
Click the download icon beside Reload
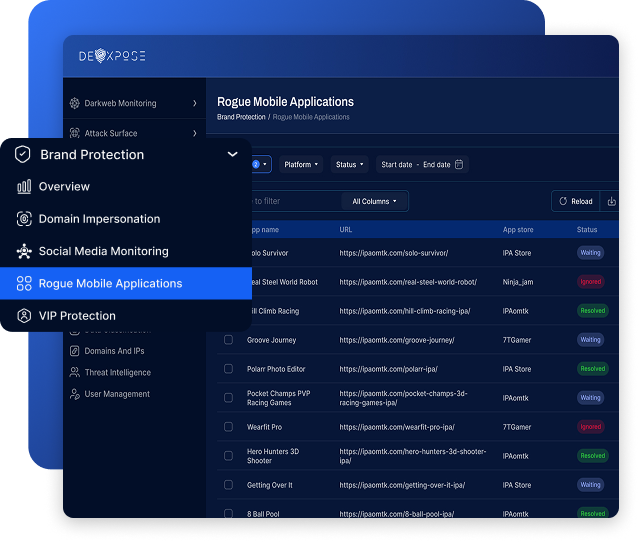(612, 201)
